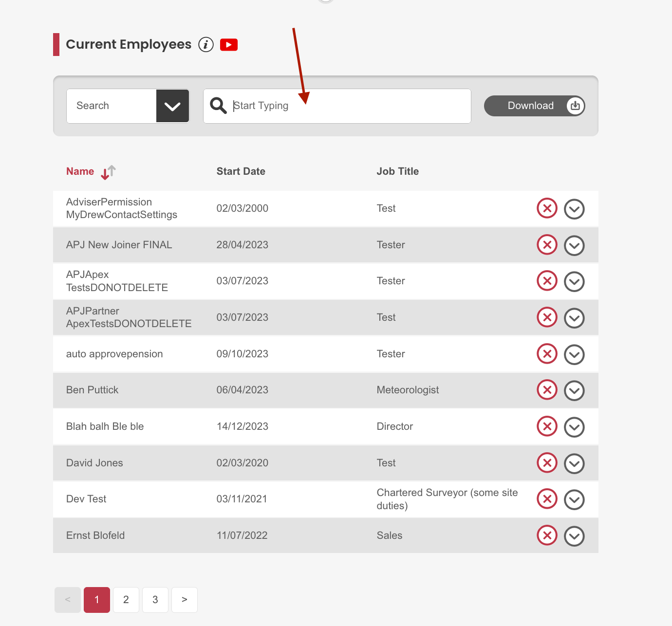The height and width of the screenshot is (626, 672).
Task: Open the Current Employees info icon
Action: click(206, 45)
